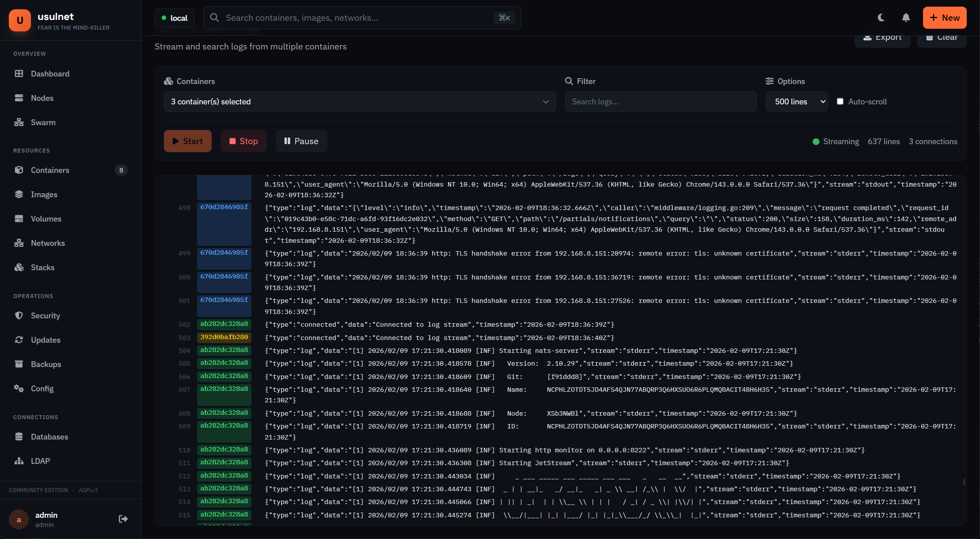980x539 pixels.
Task: Pause the log stream
Action: coord(301,141)
